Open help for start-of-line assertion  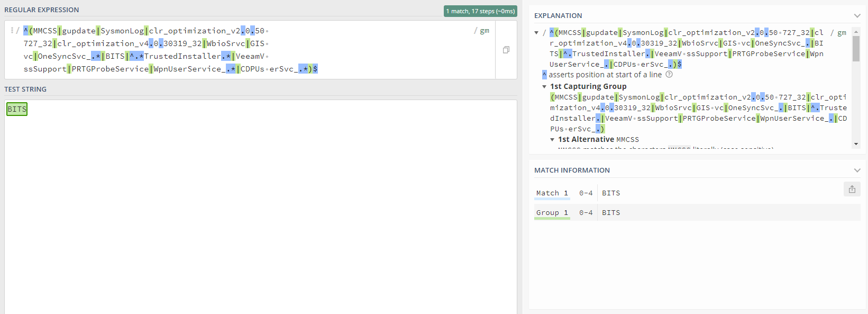coord(669,75)
